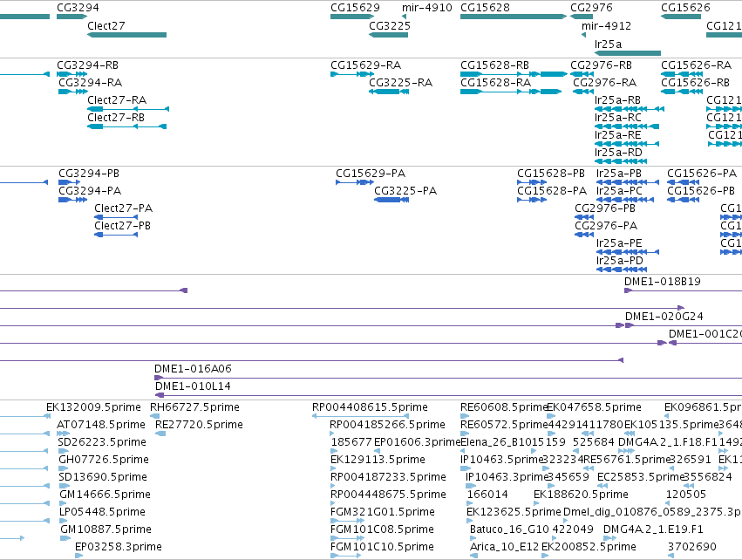Click the CG3225 gene label
This screenshot has width=742, height=560.
(390, 26)
